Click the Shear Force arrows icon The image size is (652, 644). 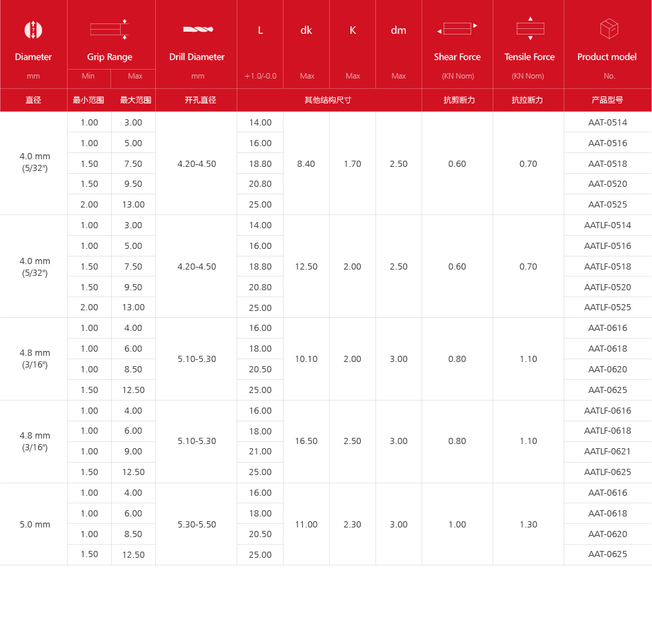[x=457, y=29]
